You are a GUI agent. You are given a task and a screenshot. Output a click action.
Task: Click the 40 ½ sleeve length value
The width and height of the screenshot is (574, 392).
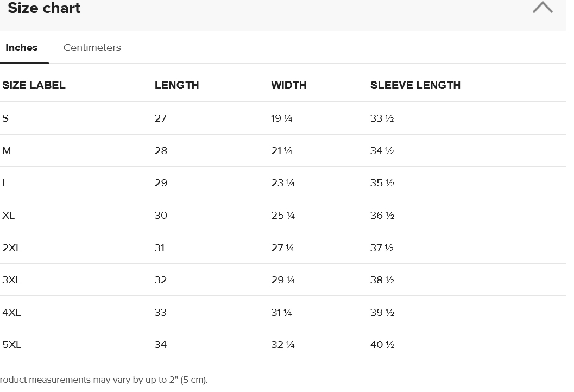(382, 345)
